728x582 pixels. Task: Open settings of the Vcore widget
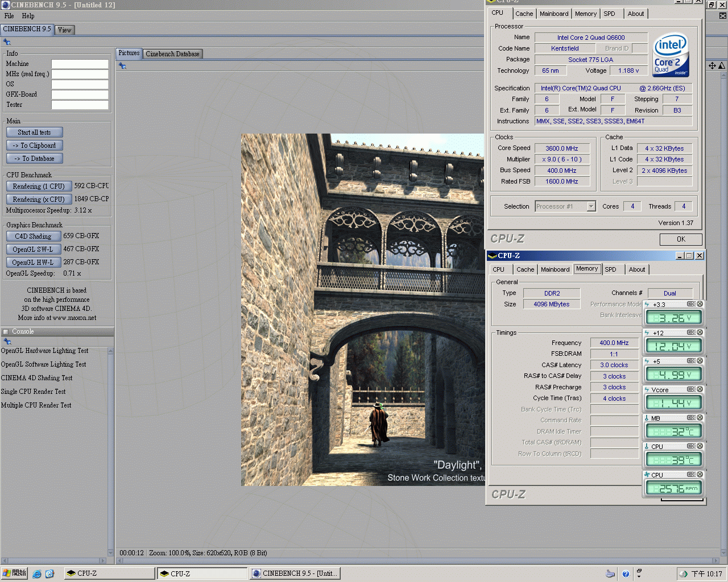click(x=691, y=389)
